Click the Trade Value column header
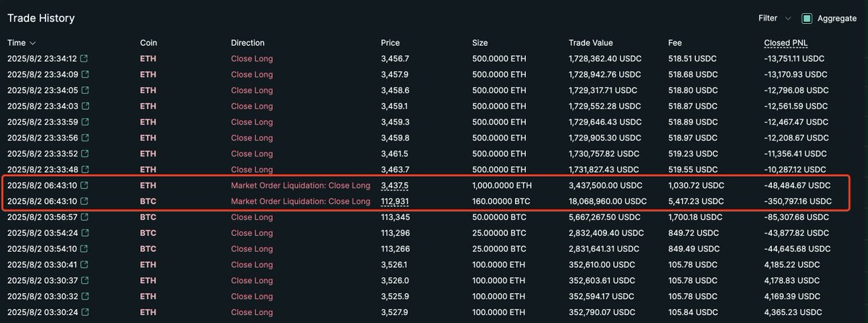This screenshot has width=868, height=323. click(590, 43)
